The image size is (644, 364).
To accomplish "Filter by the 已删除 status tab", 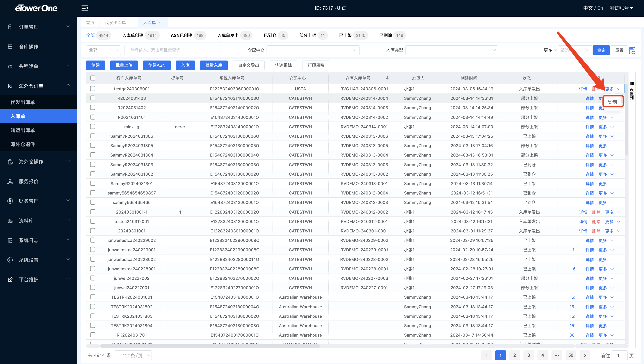I will [x=392, y=36].
